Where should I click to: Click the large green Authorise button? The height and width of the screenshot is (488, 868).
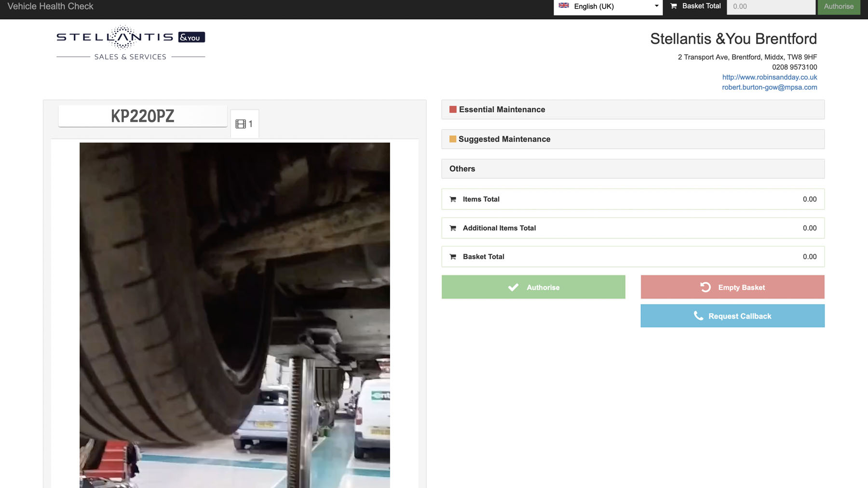coord(533,287)
